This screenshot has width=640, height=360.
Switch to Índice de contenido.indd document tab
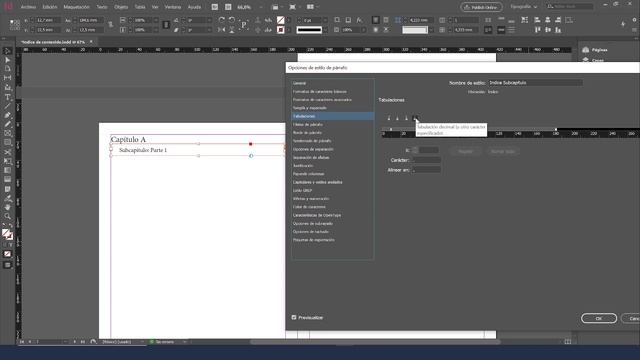click(53, 42)
